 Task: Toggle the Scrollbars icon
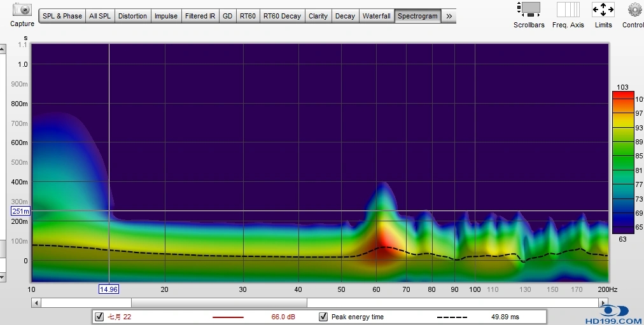tap(529, 10)
